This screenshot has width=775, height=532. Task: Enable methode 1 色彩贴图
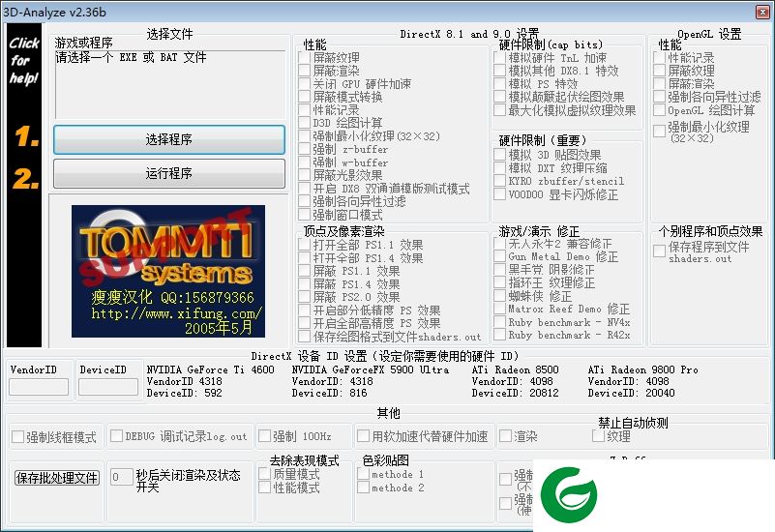pos(363,474)
